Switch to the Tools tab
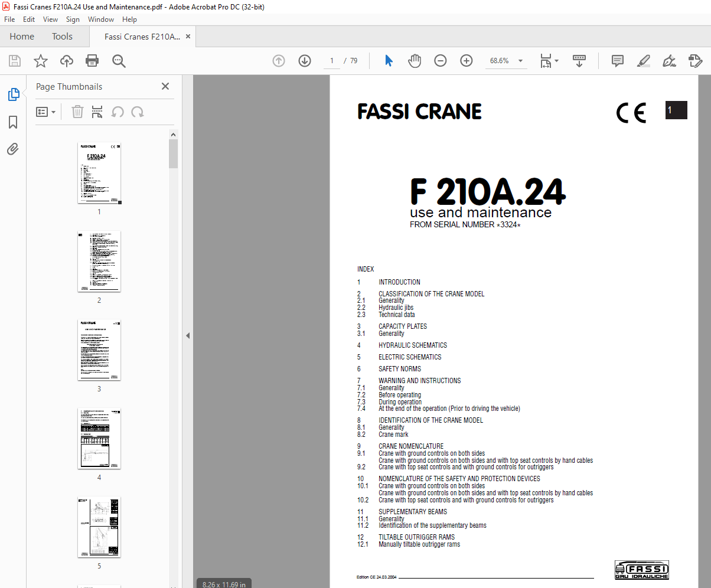 pos(62,36)
